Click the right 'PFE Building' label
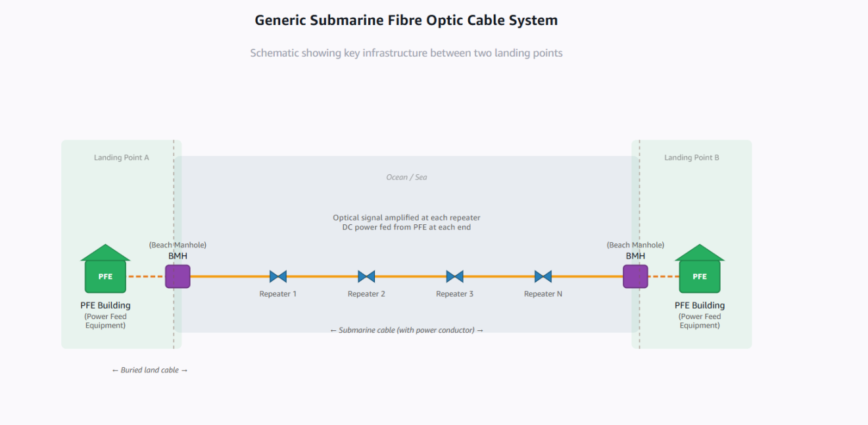868x425 pixels. 700,305
